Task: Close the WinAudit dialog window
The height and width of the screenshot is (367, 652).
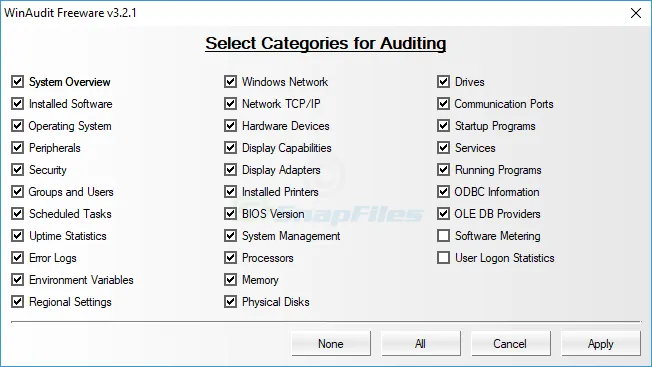Action: point(636,13)
